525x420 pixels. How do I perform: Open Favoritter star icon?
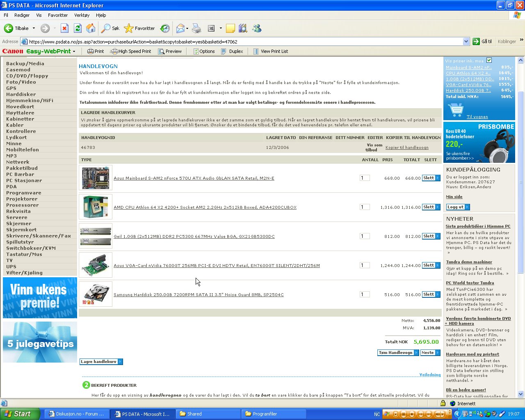(x=129, y=28)
